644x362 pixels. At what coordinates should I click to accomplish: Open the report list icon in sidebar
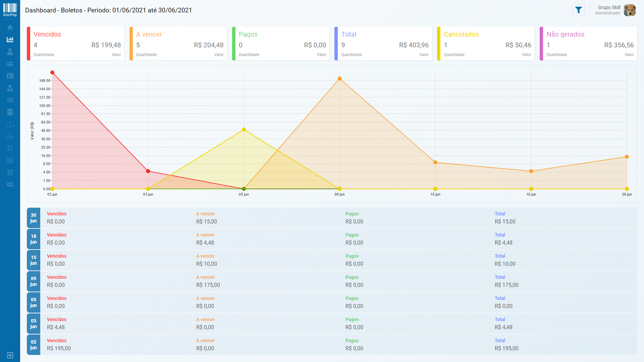10,172
